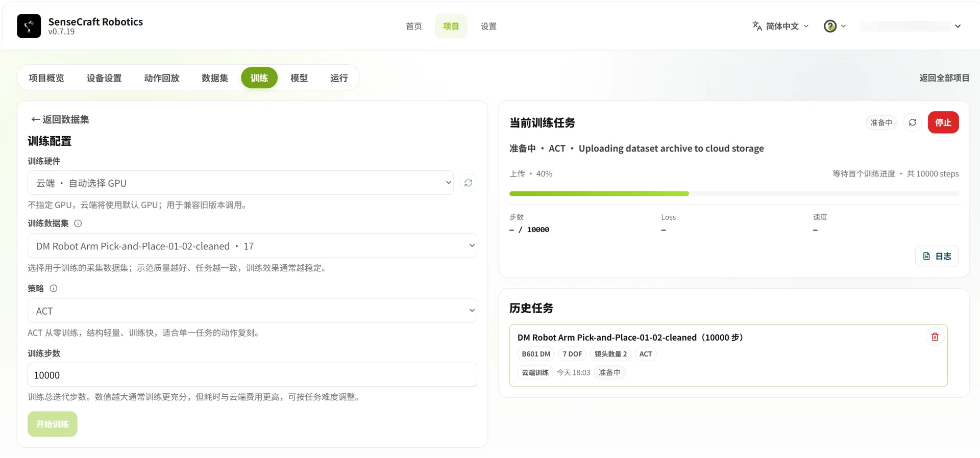
Task: Refresh the training hardware list
Action: click(x=468, y=183)
